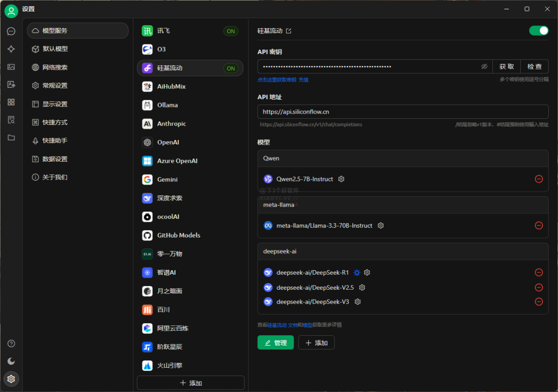Select the Ollama provider

pos(190,105)
